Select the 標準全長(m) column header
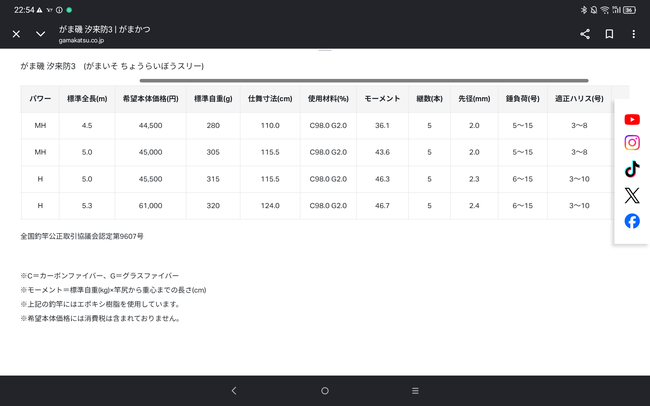650x406 pixels. pos(87,99)
